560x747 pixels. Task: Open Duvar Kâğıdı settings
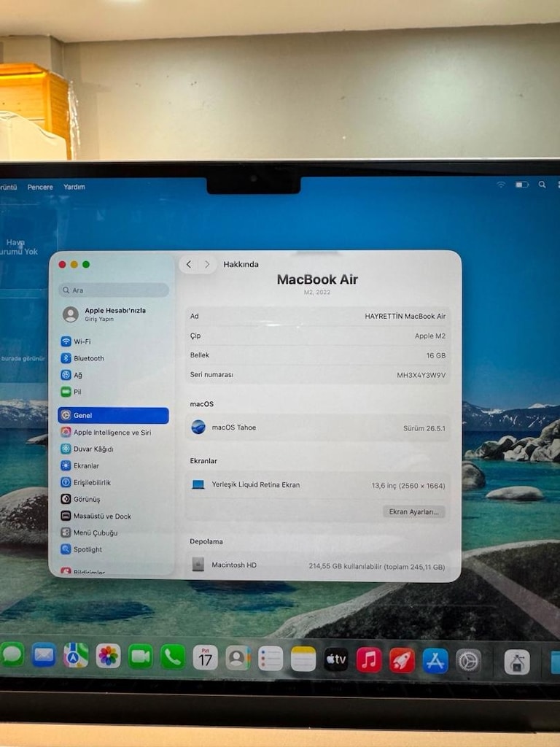pos(113,449)
